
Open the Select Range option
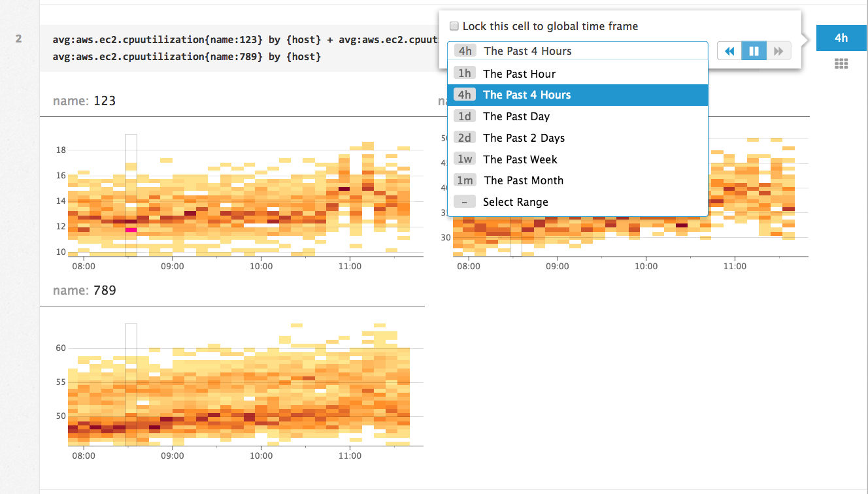click(515, 202)
